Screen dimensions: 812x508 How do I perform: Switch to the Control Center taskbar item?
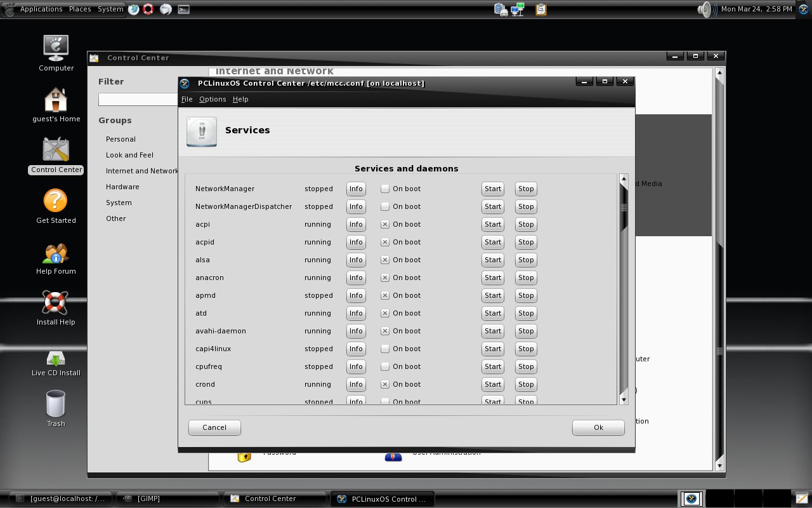[x=275, y=498]
